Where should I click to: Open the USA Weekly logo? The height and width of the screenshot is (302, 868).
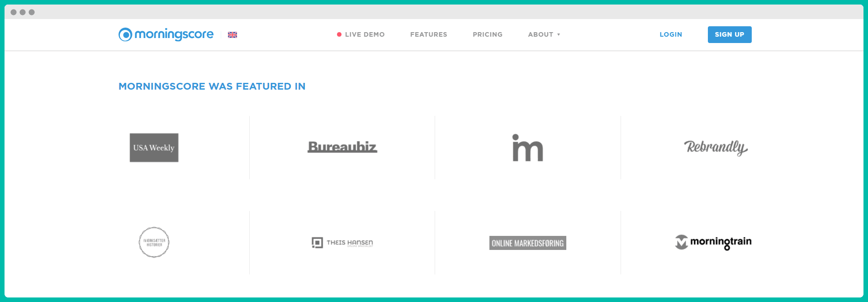tap(154, 148)
